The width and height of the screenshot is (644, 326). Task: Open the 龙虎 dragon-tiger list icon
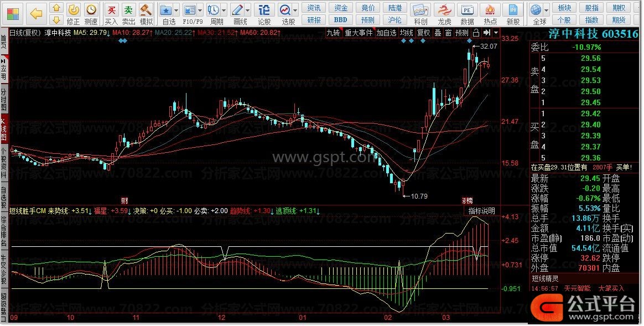tap(444, 10)
